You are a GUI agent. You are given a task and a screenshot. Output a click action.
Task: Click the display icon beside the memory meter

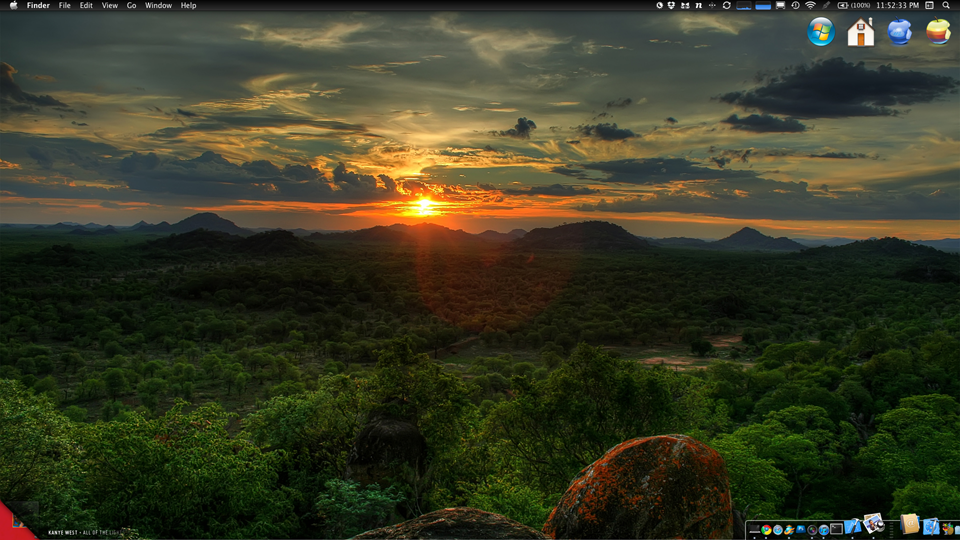click(x=780, y=5)
